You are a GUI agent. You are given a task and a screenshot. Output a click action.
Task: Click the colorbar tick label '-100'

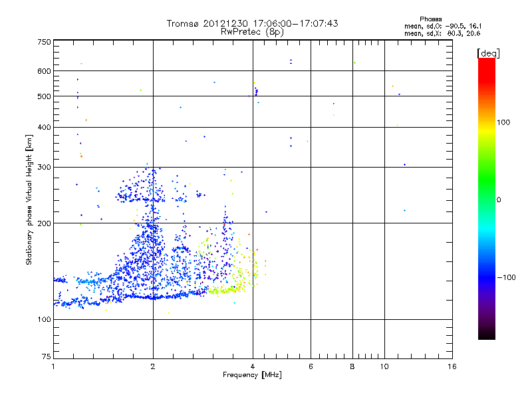click(x=506, y=277)
